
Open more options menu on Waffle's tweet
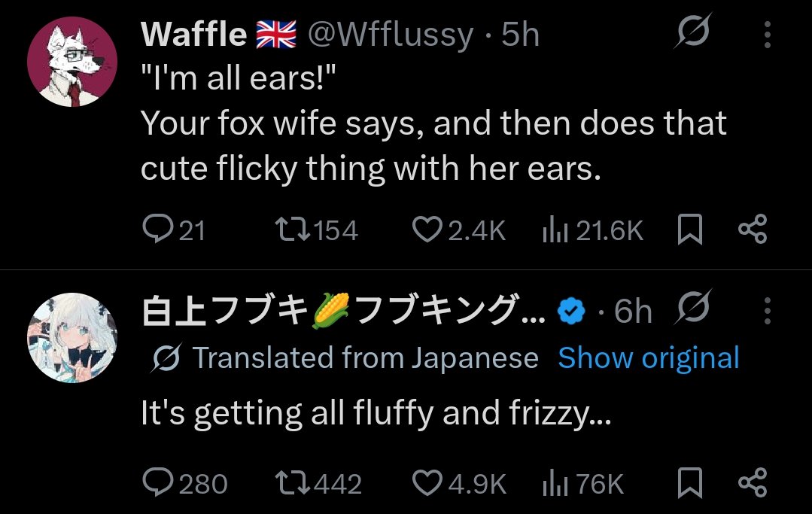tap(768, 35)
